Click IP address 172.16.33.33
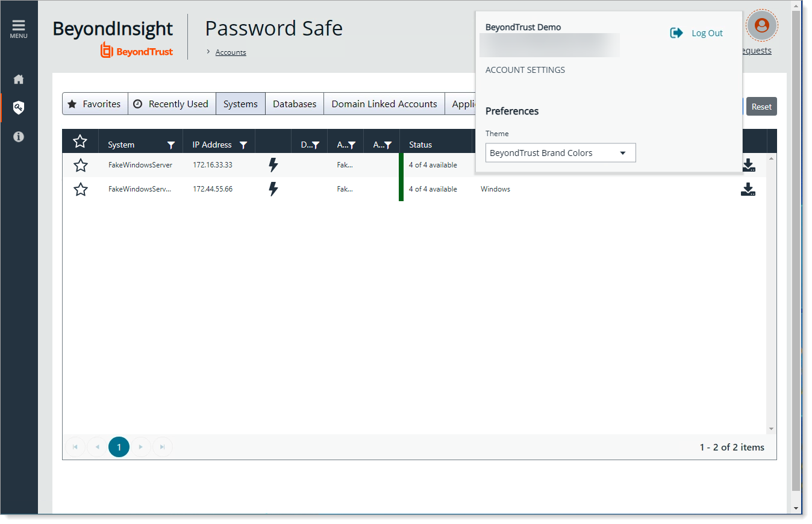The image size is (812, 524). [x=213, y=165]
